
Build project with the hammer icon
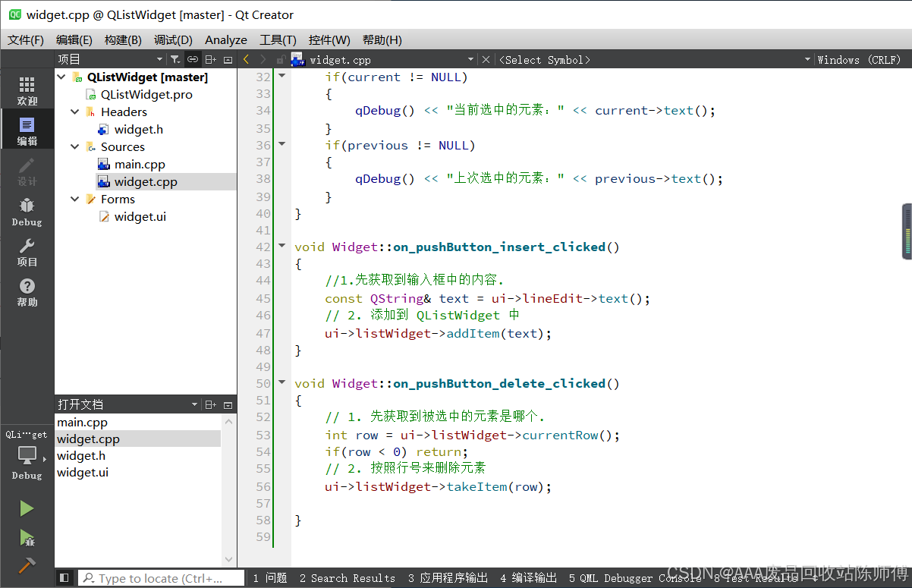27,566
